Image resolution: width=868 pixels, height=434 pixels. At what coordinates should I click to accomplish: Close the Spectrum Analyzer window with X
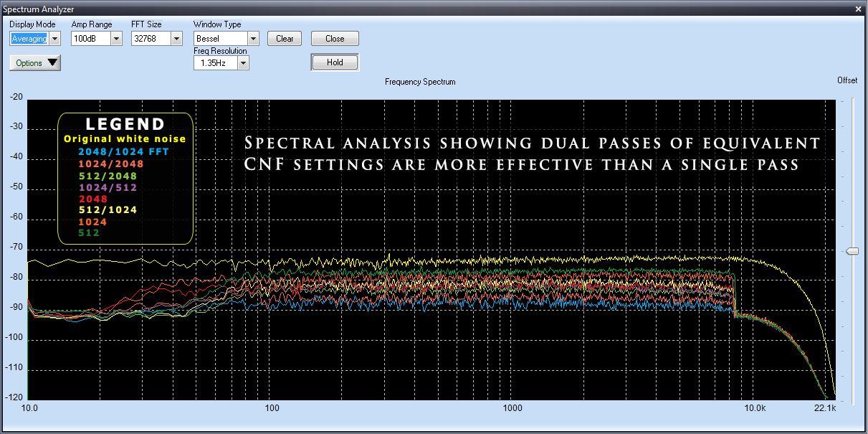(x=859, y=9)
